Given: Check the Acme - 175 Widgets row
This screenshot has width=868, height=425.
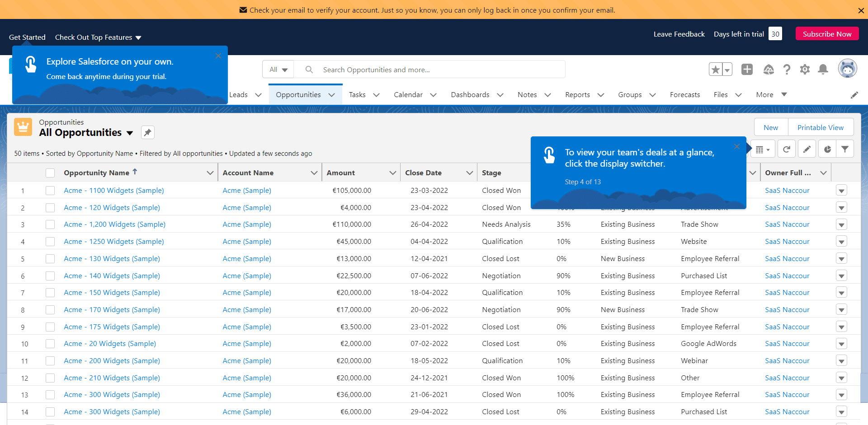Looking at the screenshot, I should point(50,327).
